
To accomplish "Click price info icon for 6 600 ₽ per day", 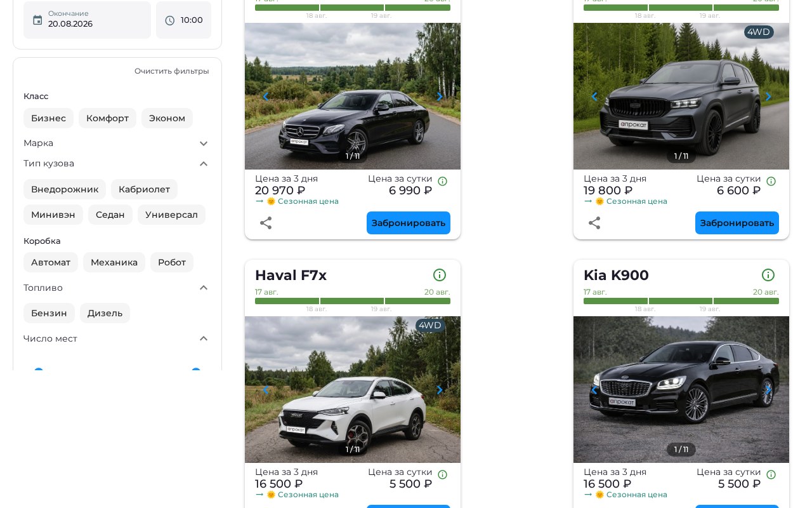I will [x=771, y=181].
